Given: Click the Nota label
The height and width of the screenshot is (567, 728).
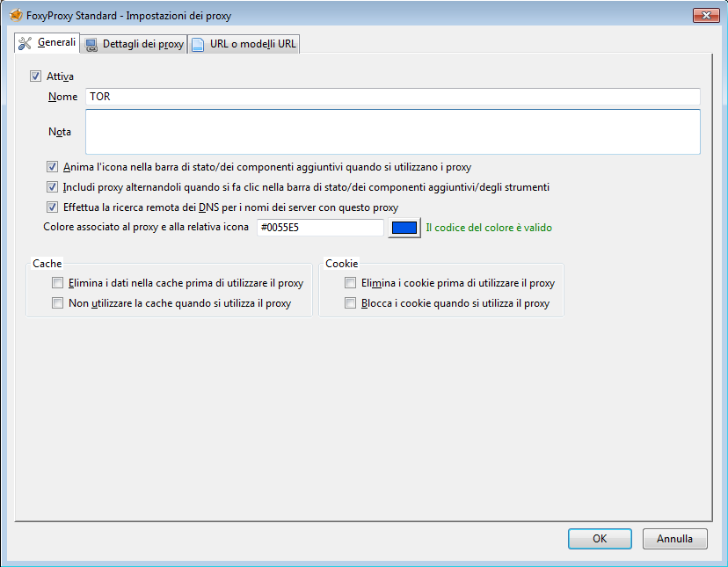Looking at the screenshot, I should (60, 132).
